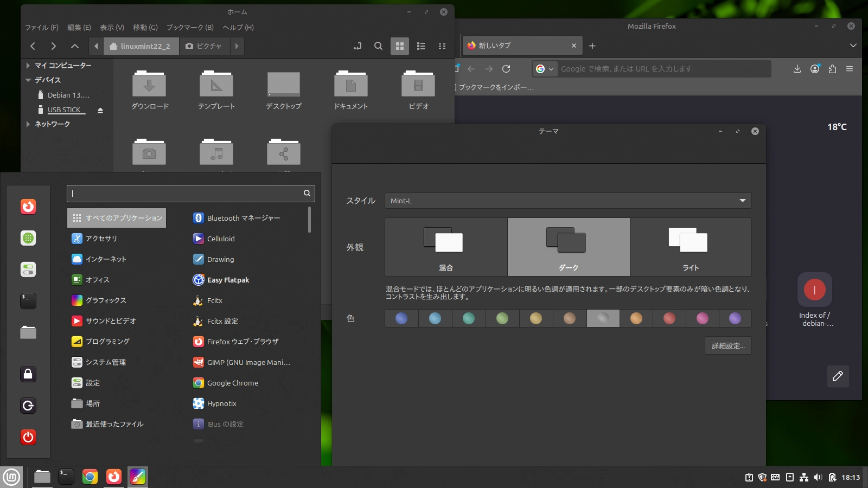Collapse デバイス section in file manager sidebar
This screenshot has height=488, width=868.
point(28,80)
